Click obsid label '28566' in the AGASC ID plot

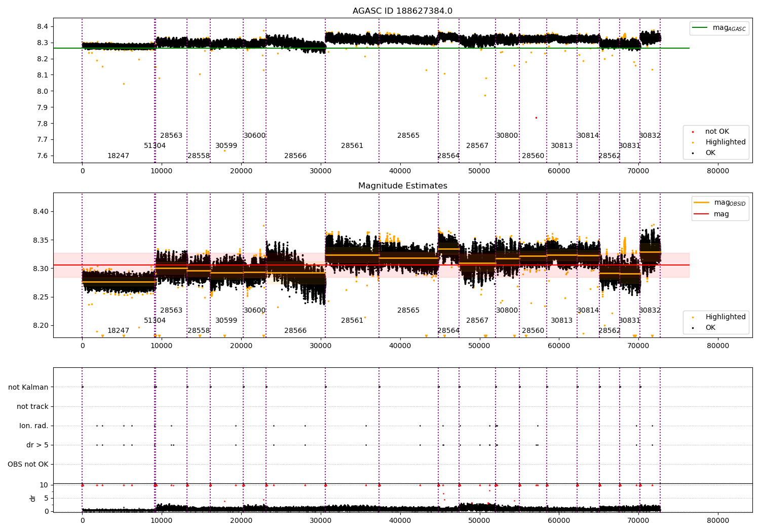pyautogui.click(x=295, y=156)
